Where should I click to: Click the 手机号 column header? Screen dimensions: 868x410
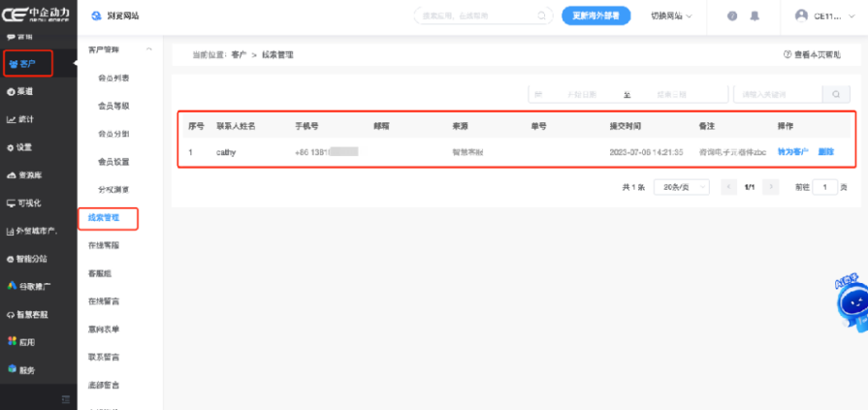tap(306, 126)
